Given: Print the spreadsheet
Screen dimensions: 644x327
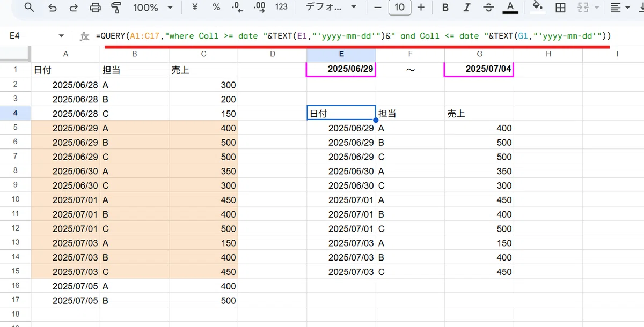Looking at the screenshot, I should click(x=95, y=8).
